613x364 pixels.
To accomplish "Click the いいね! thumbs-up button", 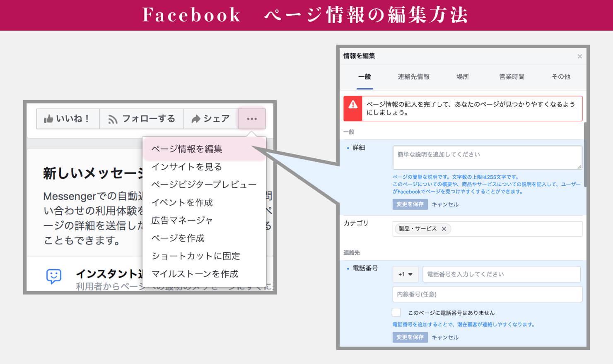I will 68,119.
